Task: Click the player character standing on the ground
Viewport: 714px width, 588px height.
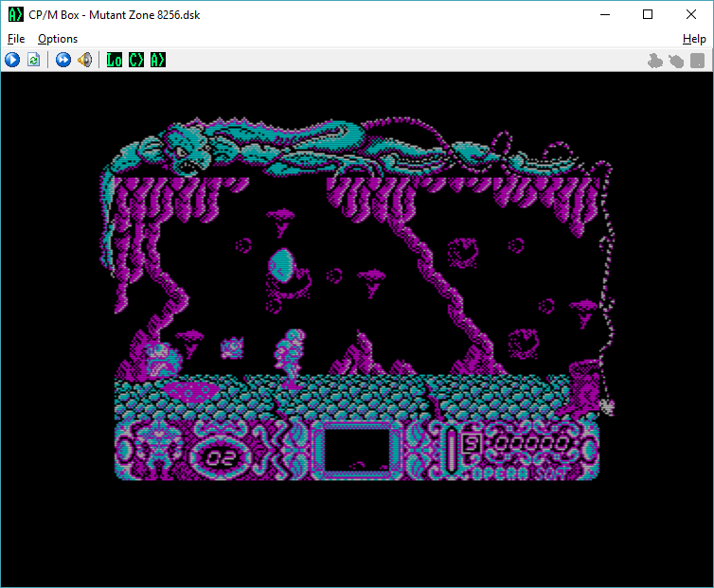Action: [290, 359]
